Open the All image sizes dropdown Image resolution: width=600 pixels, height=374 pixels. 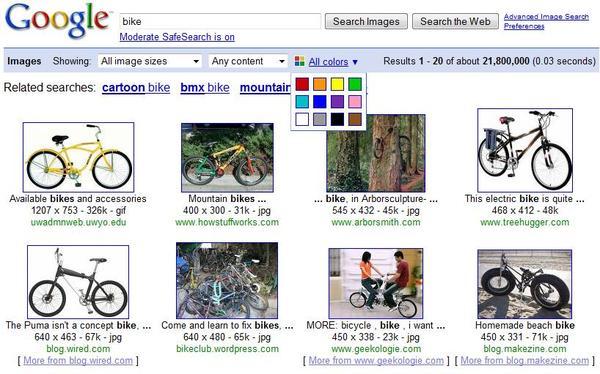coord(150,61)
